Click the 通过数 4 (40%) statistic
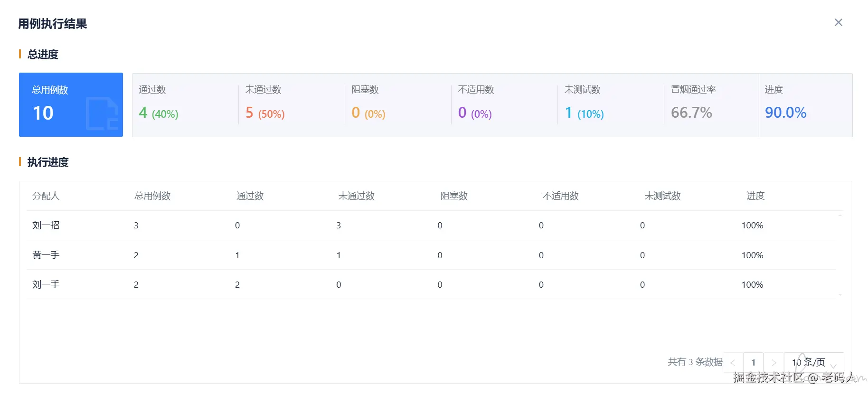This screenshot has height=395, width=868. click(159, 113)
